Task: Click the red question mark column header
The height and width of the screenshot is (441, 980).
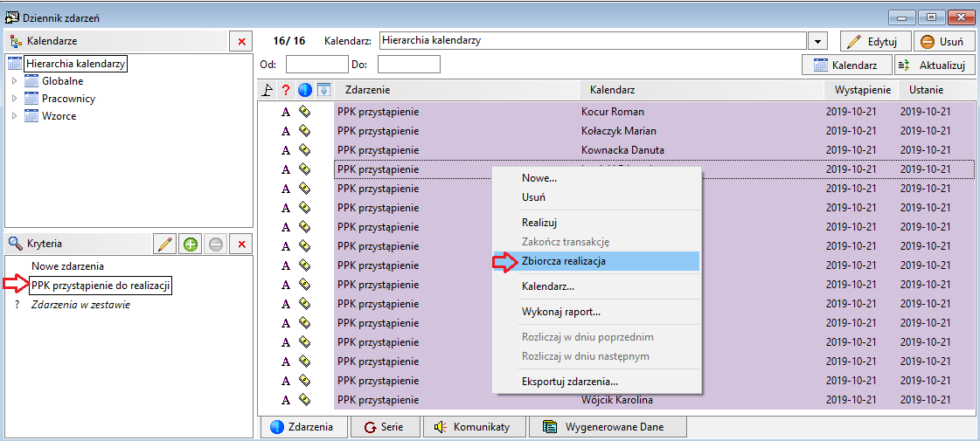Action: [286, 91]
